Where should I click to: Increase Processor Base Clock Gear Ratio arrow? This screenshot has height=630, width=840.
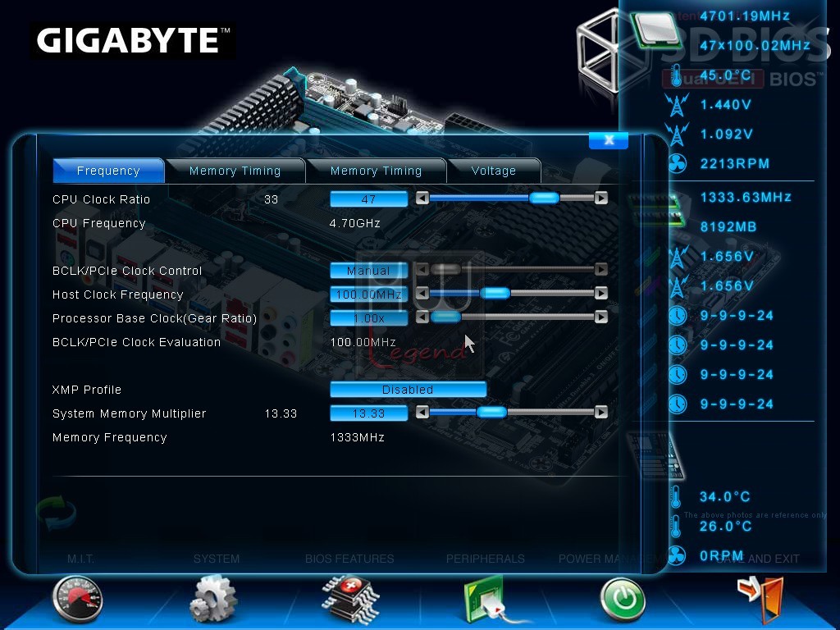[601, 317]
